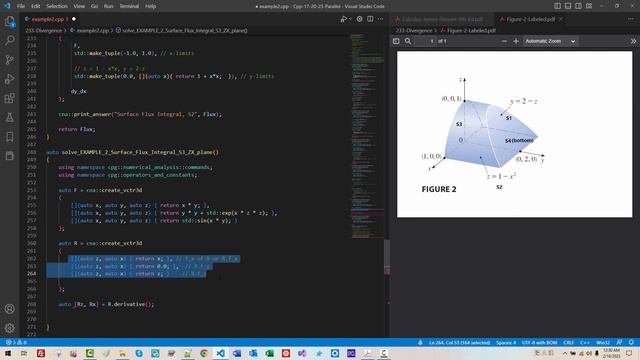Image resolution: width=640 pixels, height=360 pixels.
Task: Switch to the Calculus James Stewart PDF tab
Action: pos(442,19)
